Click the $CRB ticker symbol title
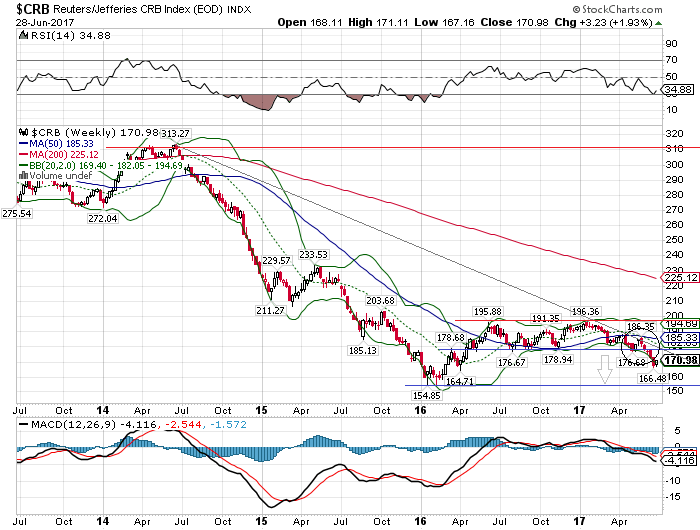Screen dimensions: 700x530 33,8
